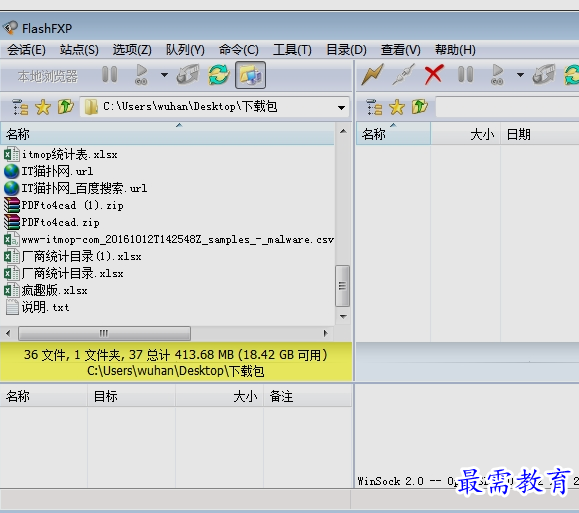This screenshot has width=579, height=513.
Task: Open dropdown arrow beside local Go button
Action: coord(164,75)
